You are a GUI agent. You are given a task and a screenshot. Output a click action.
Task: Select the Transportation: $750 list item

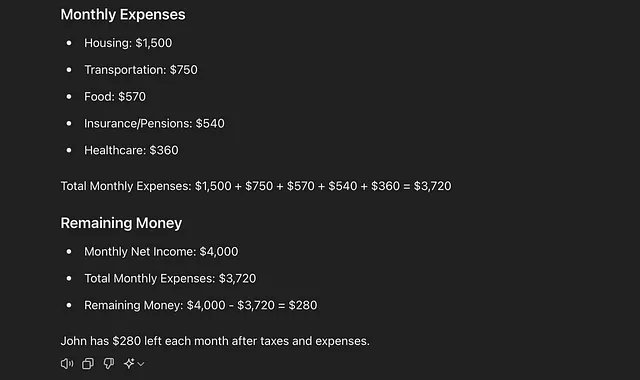141,70
